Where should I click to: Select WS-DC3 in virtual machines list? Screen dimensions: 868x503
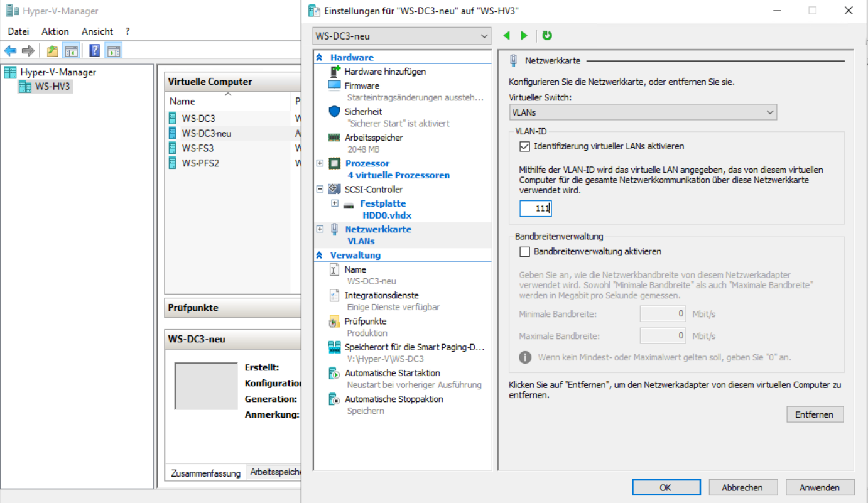(198, 118)
